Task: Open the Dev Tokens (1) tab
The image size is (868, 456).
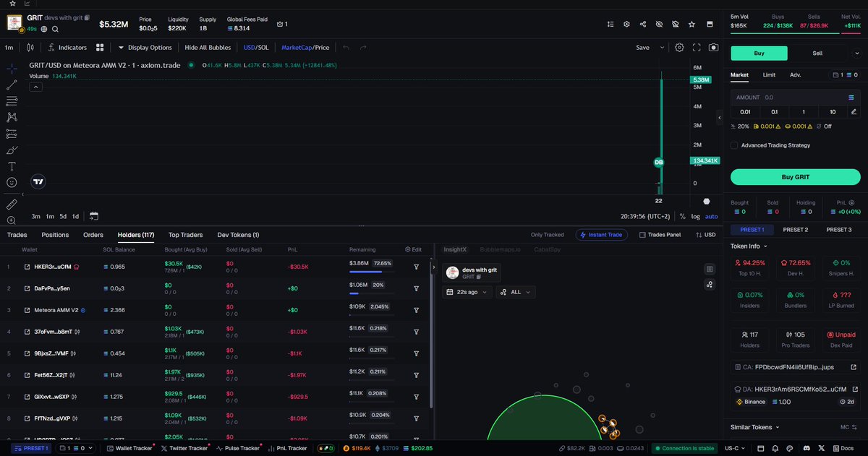Action: coord(238,235)
